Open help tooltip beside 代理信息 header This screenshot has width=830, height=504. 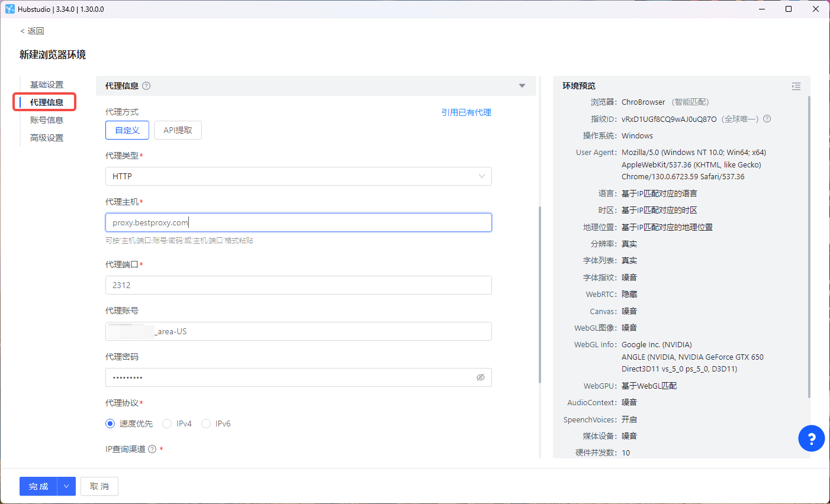[146, 86]
